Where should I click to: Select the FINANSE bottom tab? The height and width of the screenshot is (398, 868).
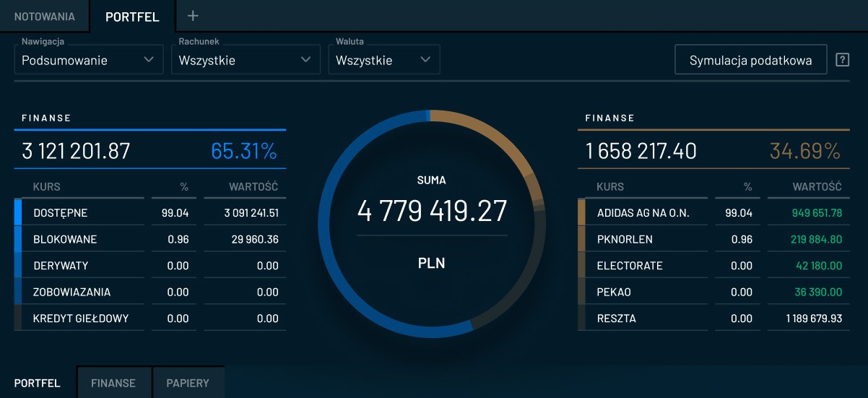click(x=113, y=384)
